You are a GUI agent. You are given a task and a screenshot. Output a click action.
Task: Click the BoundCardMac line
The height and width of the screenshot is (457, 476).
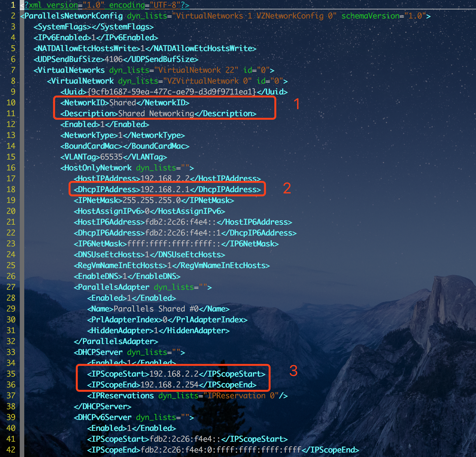(125, 146)
